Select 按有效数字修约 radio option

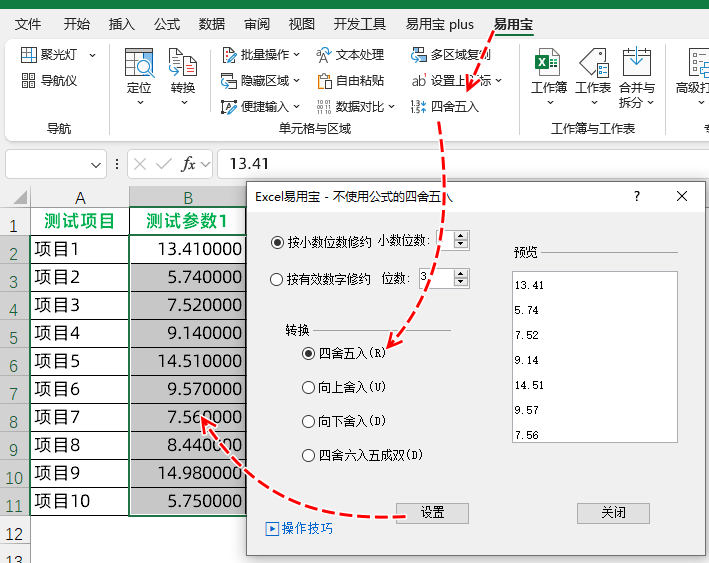click(x=276, y=279)
